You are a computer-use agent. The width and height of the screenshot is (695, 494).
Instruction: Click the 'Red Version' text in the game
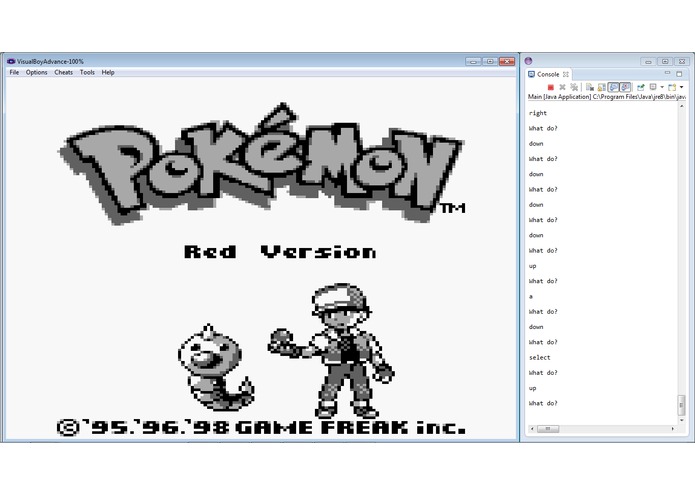tap(280, 252)
